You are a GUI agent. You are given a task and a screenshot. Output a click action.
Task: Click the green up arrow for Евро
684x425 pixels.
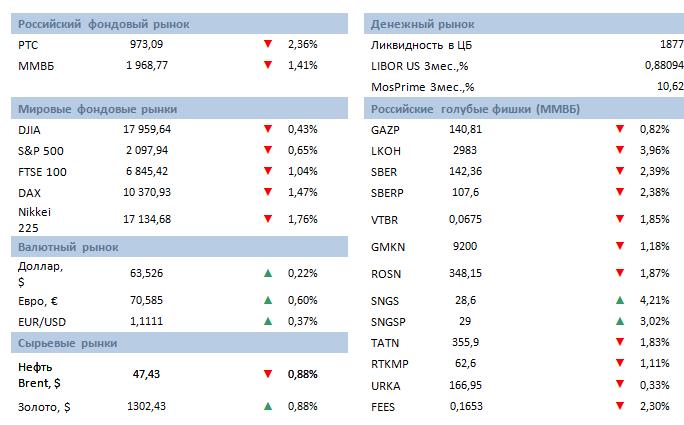tap(267, 298)
